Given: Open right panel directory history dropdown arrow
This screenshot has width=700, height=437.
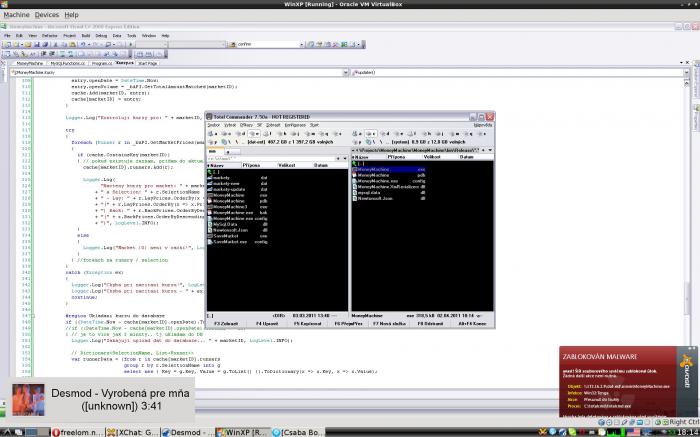Looking at the screenshot, I should (x=490, y=150).
